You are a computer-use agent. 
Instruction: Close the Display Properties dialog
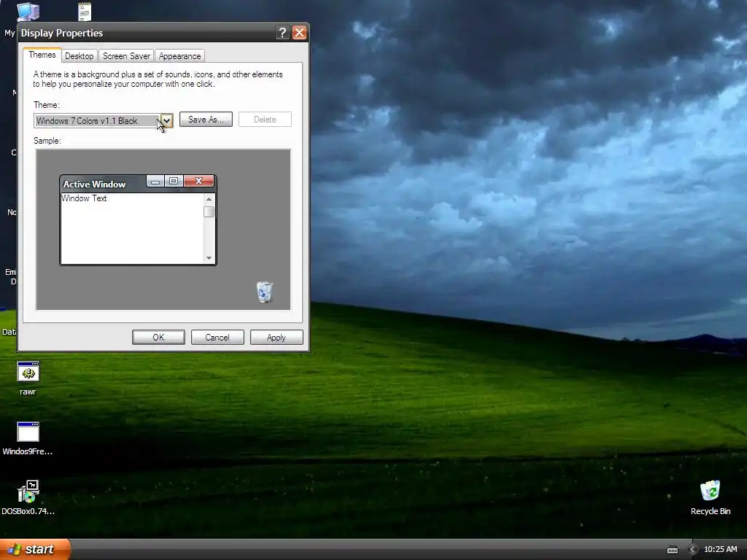click(x=299, y=32)
